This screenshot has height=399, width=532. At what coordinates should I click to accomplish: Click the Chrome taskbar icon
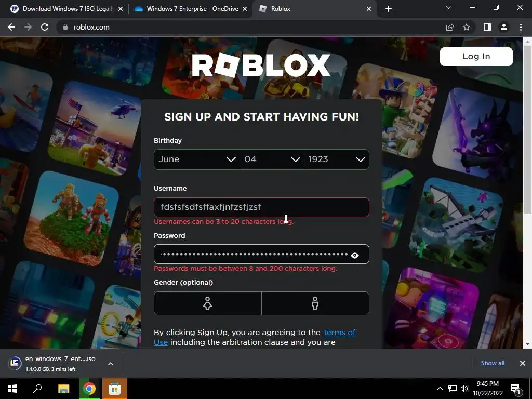pos(89,389)
